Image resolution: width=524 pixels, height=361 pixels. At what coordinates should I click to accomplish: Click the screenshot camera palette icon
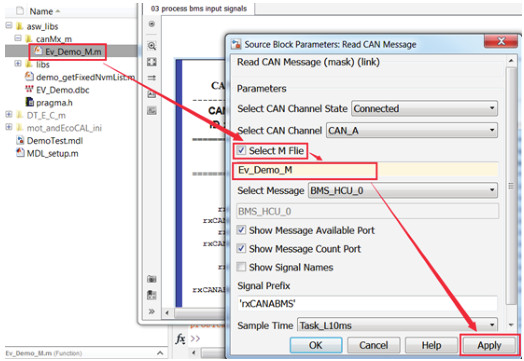pyautogui.click(x=152, y=278)
